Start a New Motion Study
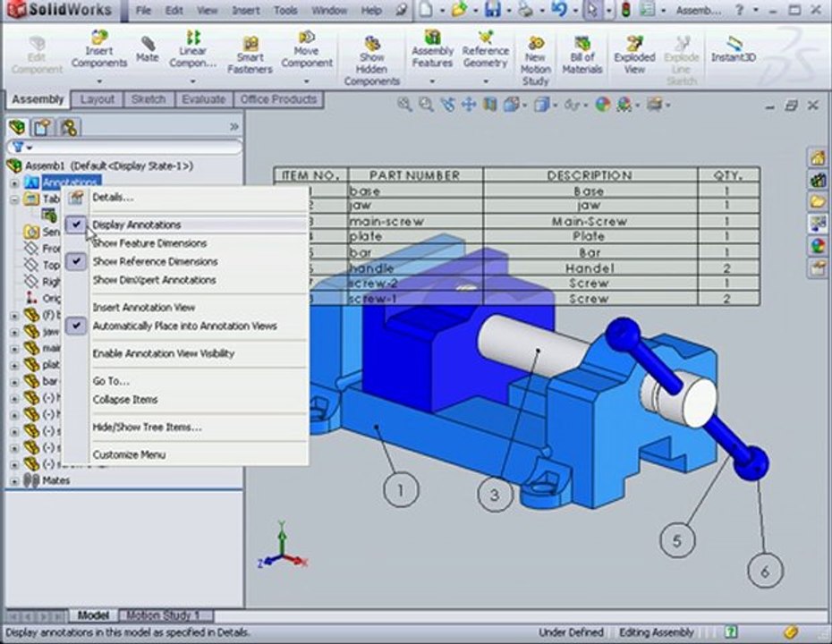 [535, 61]
